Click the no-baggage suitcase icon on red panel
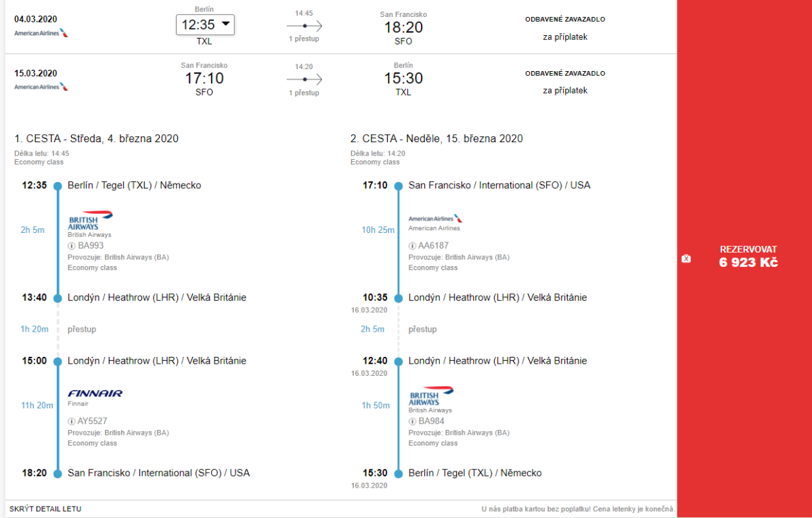 686,259
